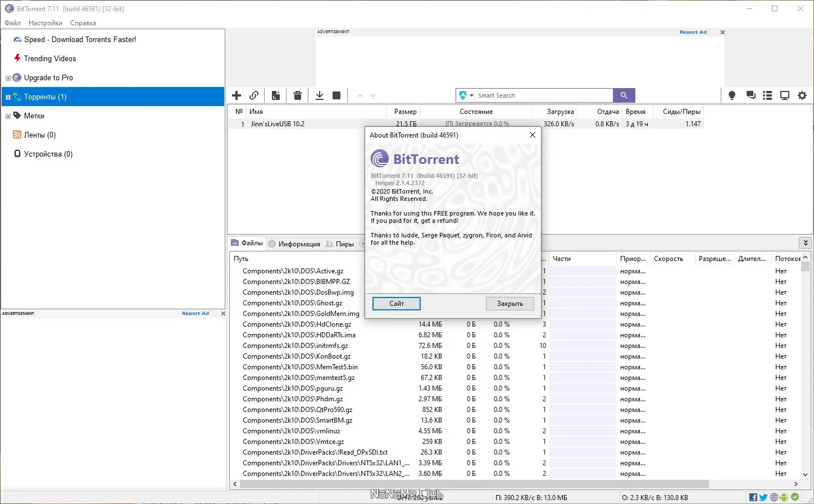Sort torrents by the Загрузка column header
This screenshot has height=504, width=814.
pyautogui.click(x=555, y=112)
